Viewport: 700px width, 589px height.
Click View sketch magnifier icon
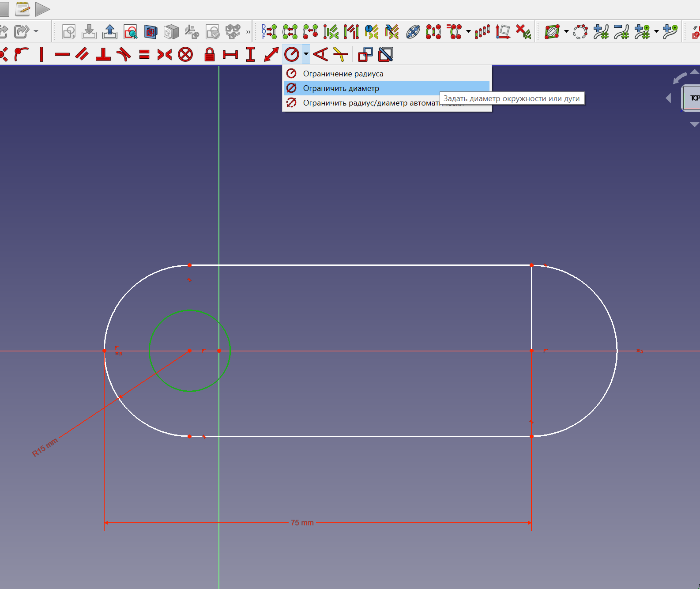pos(130,32)
